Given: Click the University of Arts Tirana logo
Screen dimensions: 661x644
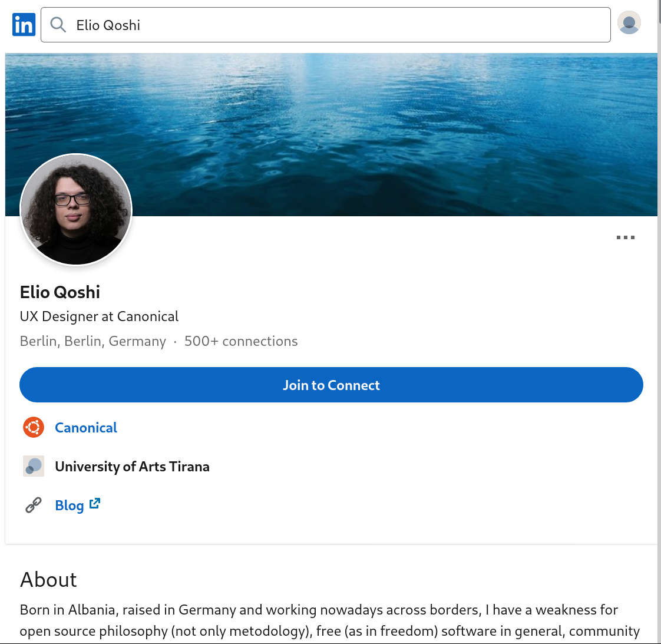Looking at the screenshot, I should point(34,466).
